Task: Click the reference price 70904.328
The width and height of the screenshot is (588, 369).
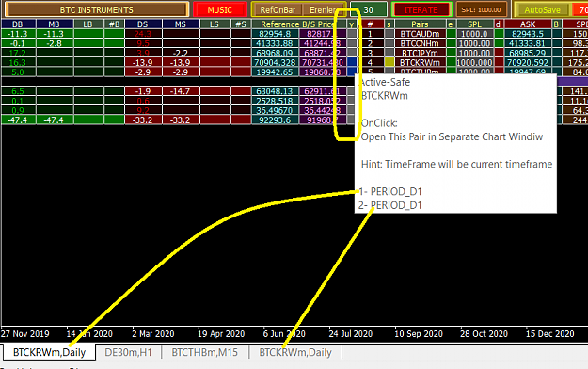Action: pos(275,62)
